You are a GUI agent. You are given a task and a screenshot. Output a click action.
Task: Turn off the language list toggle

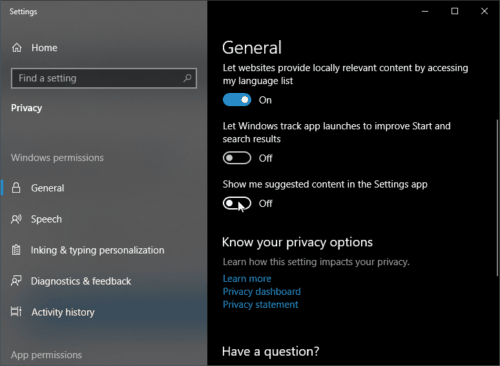click(x=237, y=100)
